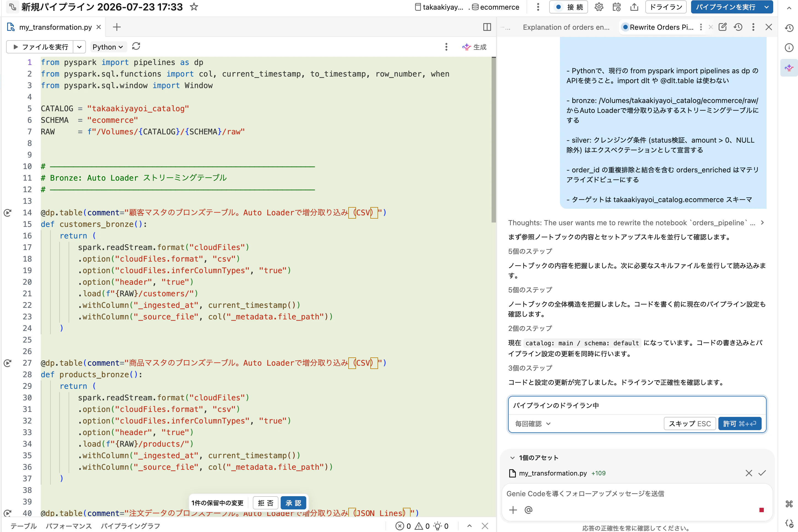
Task: Click 承認 to accept pending change
Action: (x=293, y=503)
